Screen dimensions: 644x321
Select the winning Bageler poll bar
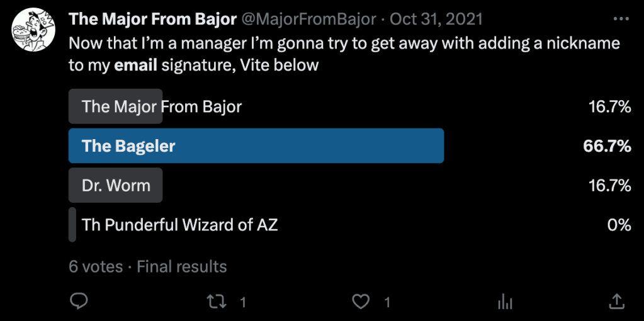point(256,146)
